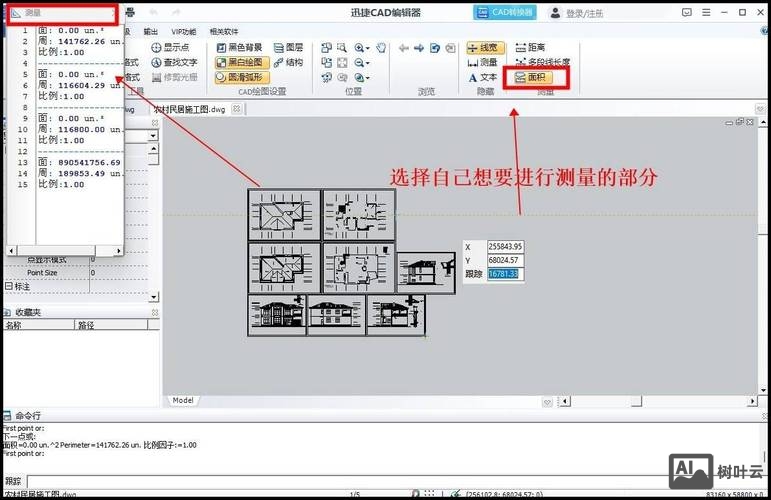Click the zoom in magnifier icon
Screen dimensions: 771x500
[359, 48]
